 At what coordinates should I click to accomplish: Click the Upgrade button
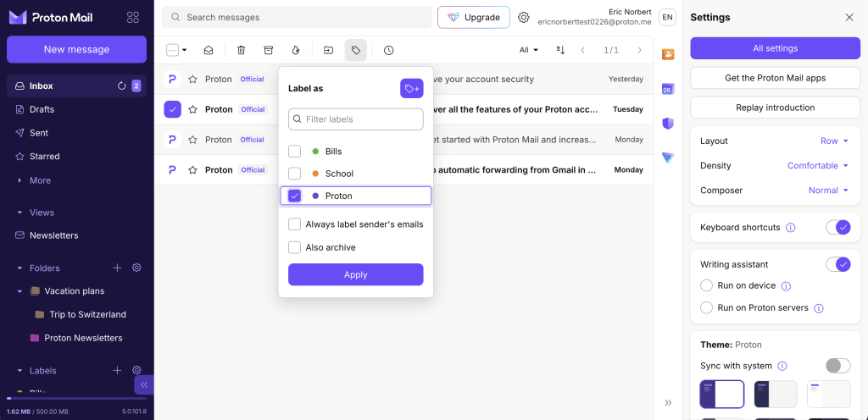pyautogui.click(x=473, y=17)
